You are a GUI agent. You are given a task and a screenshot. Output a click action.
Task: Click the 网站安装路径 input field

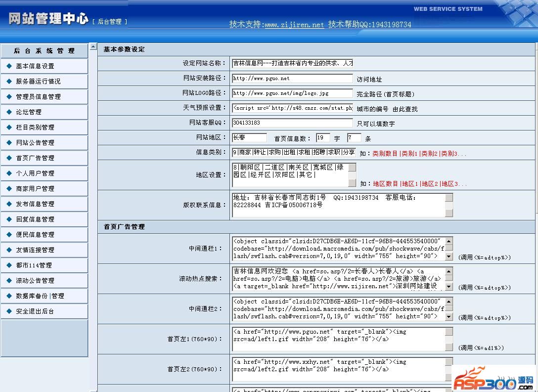pos(292,78)
